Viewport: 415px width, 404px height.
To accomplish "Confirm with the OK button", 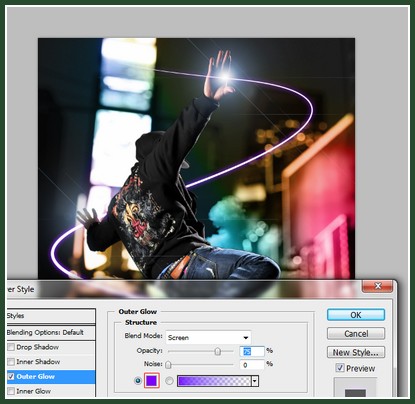I will (356, 315).
